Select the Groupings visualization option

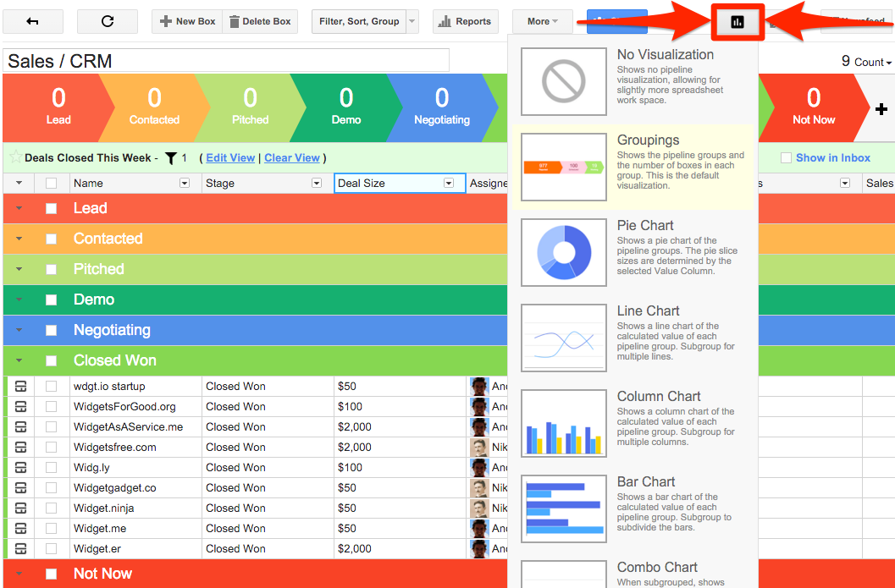coord(633,167)
